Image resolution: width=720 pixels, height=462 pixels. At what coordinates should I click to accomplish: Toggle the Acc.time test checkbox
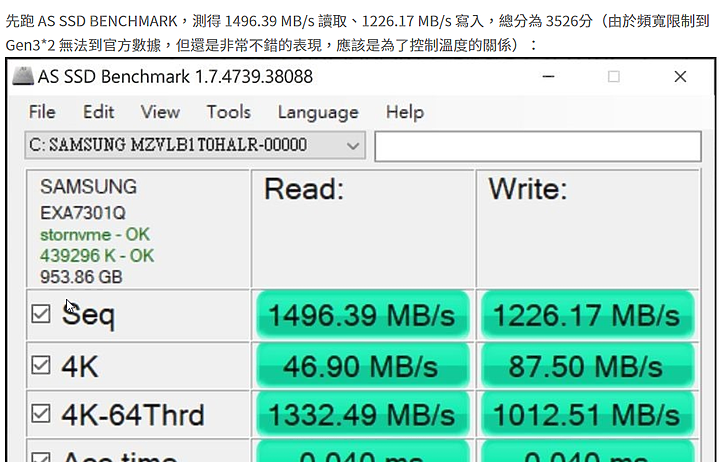(41, 457)
